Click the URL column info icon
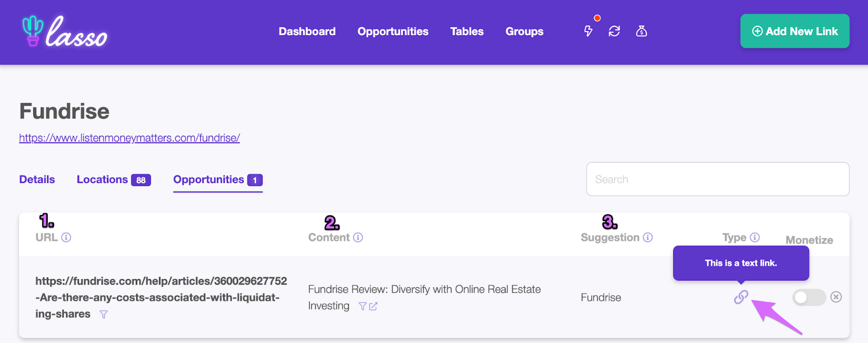This screenshot has height=343, width=868. coord(66,237)
